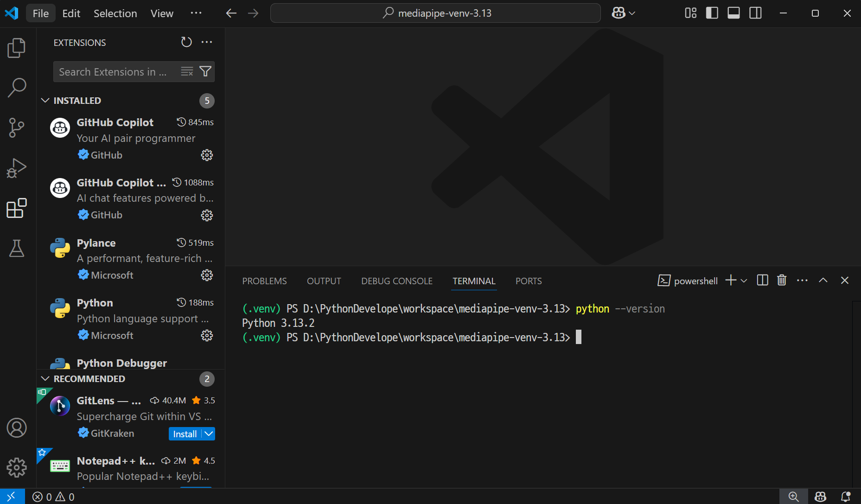Viewport: 861px width, 504px height.
Task: Switch to PROBLEMS tab
Action: pos(264,281)
